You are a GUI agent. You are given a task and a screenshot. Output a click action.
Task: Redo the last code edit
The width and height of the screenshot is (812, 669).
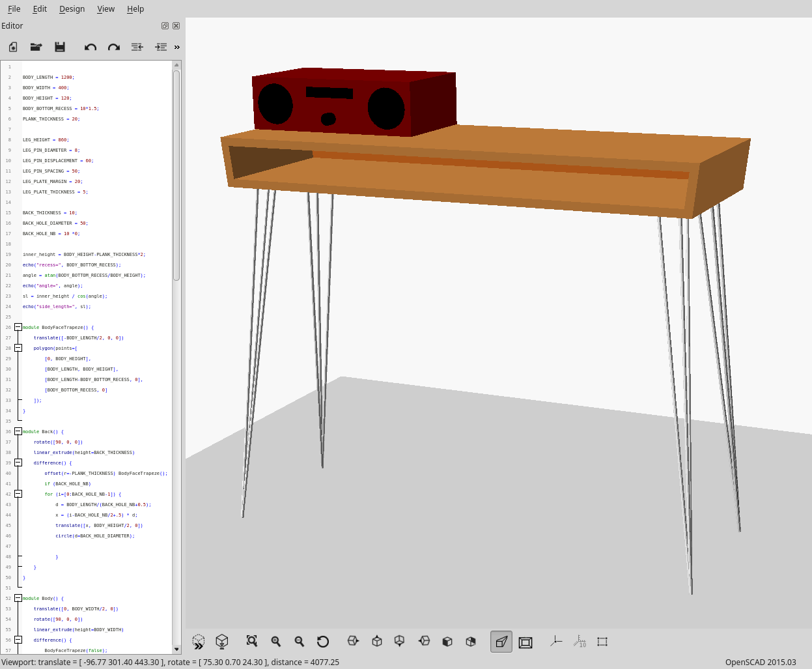click(113, 47)
